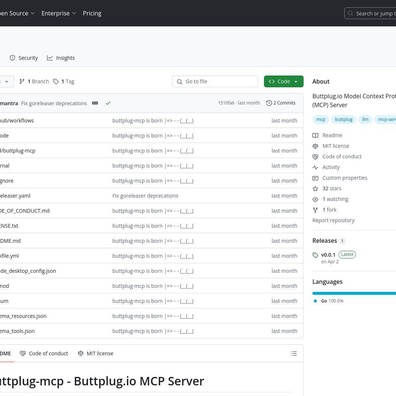
Task: Click the green commit status checkmark
Action: tap(108, 103)
